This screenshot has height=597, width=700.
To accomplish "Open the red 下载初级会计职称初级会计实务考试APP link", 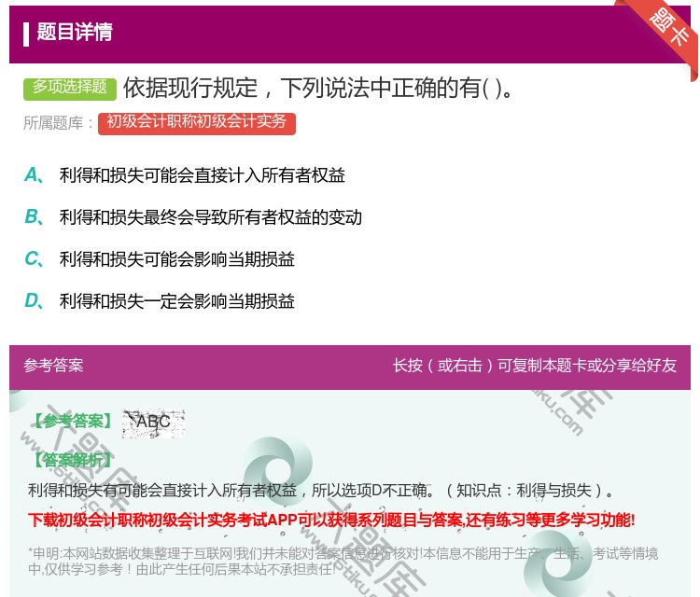I will [x=331, y=520].
